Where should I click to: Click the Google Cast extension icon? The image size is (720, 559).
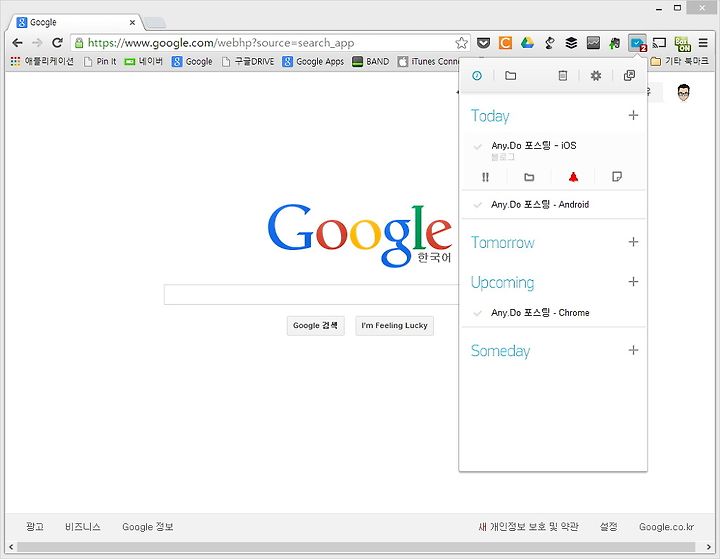tap(659, 43)
